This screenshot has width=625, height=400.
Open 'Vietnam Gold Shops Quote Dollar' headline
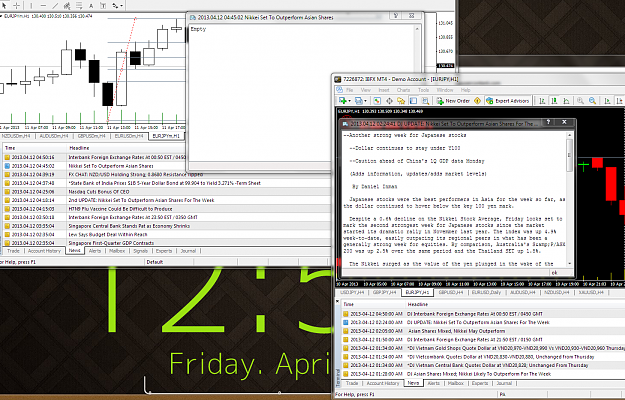click(516, 348)
